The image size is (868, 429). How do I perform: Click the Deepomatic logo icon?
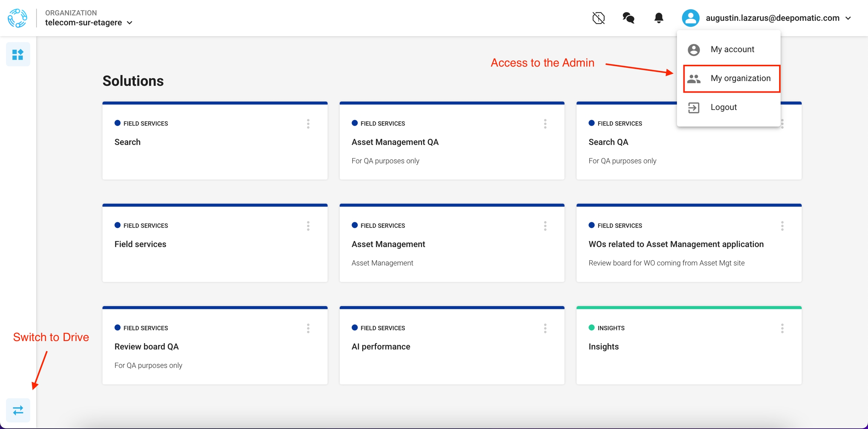point(17,18)
